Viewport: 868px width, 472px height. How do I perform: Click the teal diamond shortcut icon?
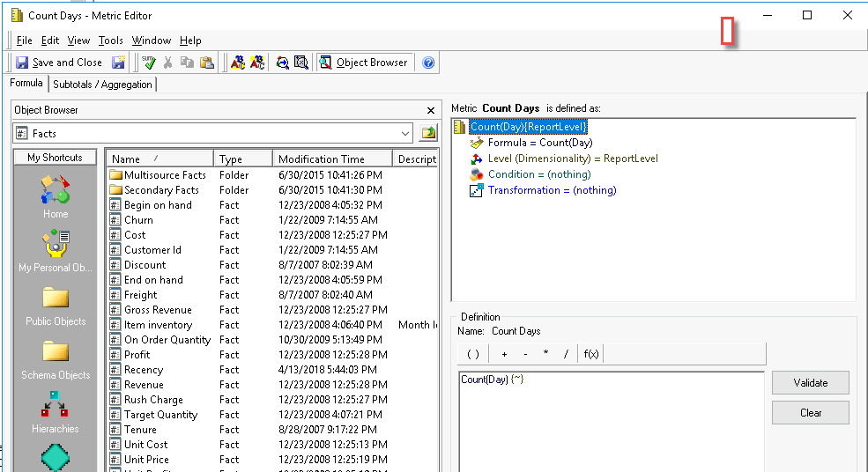56,457
